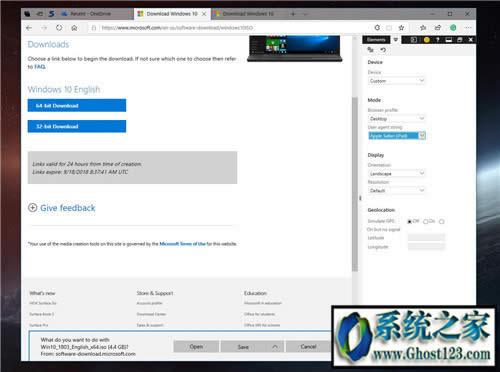500x372 pixels.
Task: Reset emulation settings with the undo icon
Action: point(383,50)
